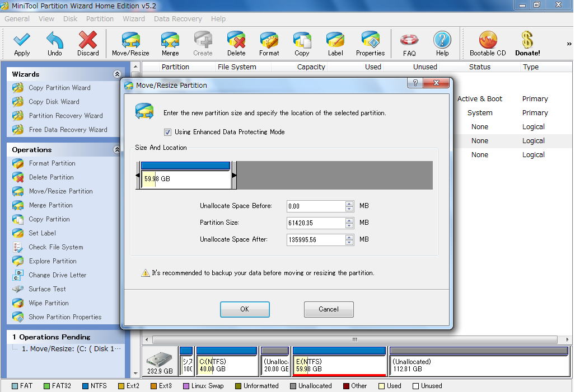Select the Move/Resize toolbar icon
The image size is (575, 392).
coord(130,44)
